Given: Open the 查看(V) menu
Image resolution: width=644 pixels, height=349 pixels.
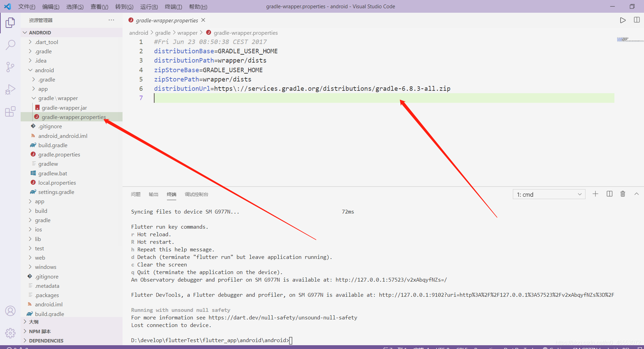Looking at the screenshot, I should (x=99, y=7).
